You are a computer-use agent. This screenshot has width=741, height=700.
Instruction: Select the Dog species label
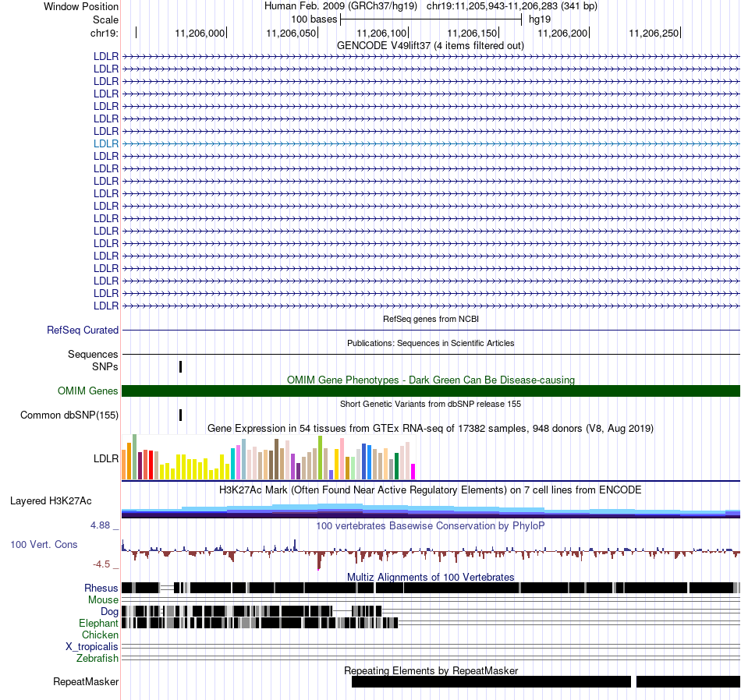click(x=109, y=612)
